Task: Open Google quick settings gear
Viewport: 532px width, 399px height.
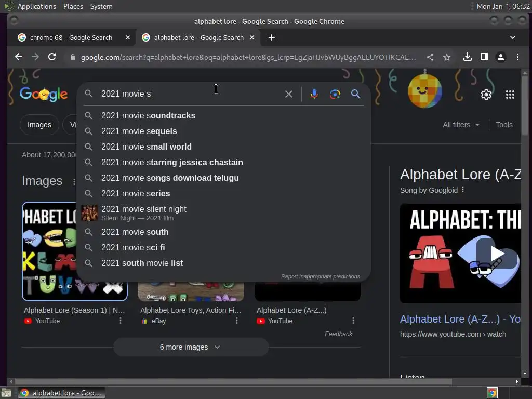Action: [486, 95]
